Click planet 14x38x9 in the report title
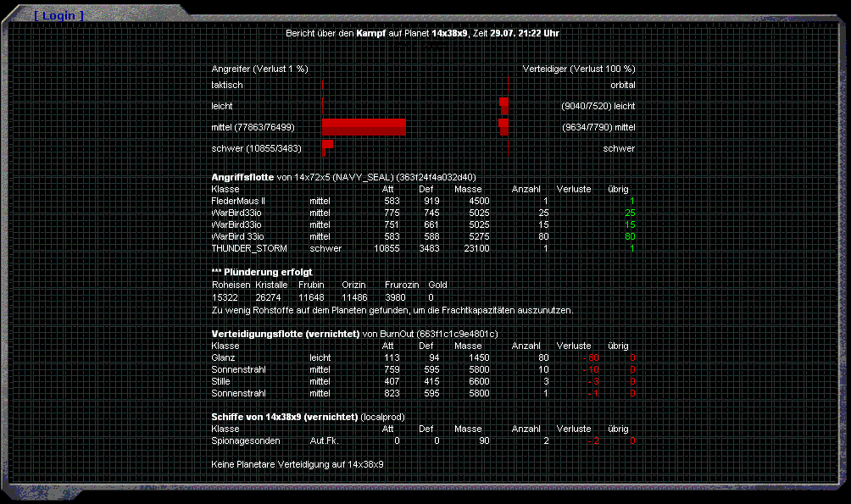The height and width of the screenshot is (504, 851). tap(449, 33)
